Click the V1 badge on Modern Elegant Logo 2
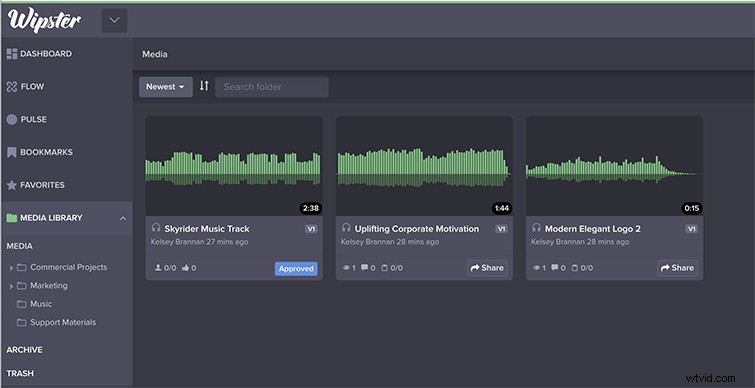755x388 pixels. click(691, 229)
